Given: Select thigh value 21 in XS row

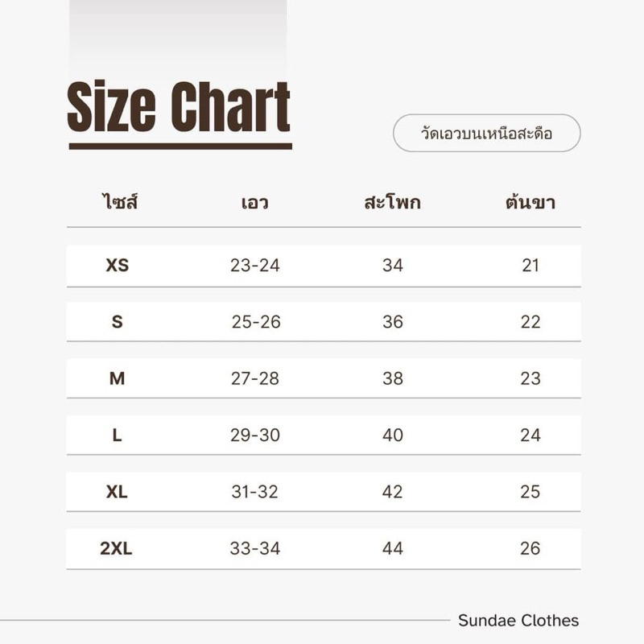Looking at the screenshot, I should (530, 265).
